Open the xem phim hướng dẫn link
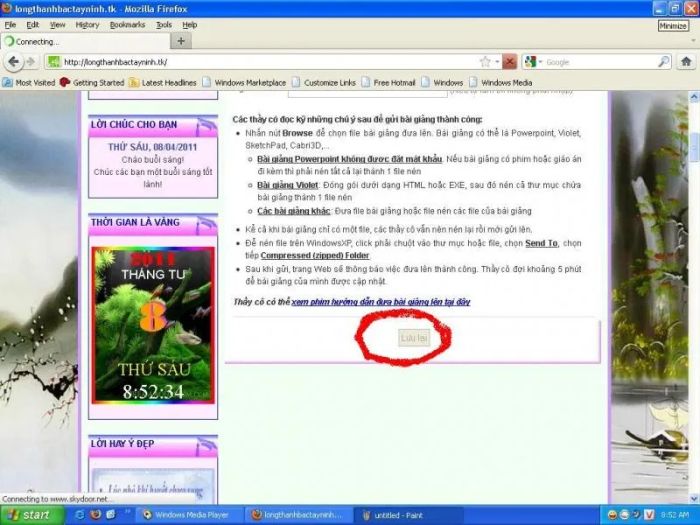700x525 pixels. [x=381, y=302]
